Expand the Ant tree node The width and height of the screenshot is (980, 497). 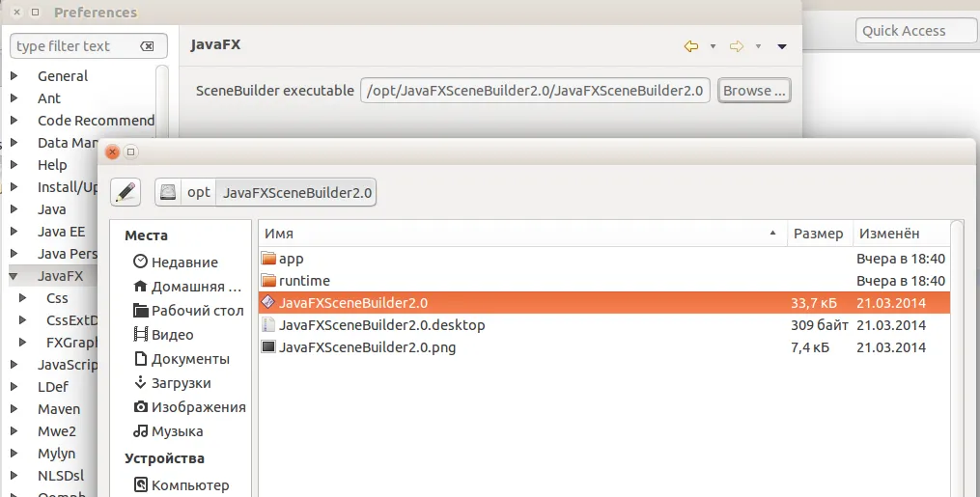coord(14,98)
